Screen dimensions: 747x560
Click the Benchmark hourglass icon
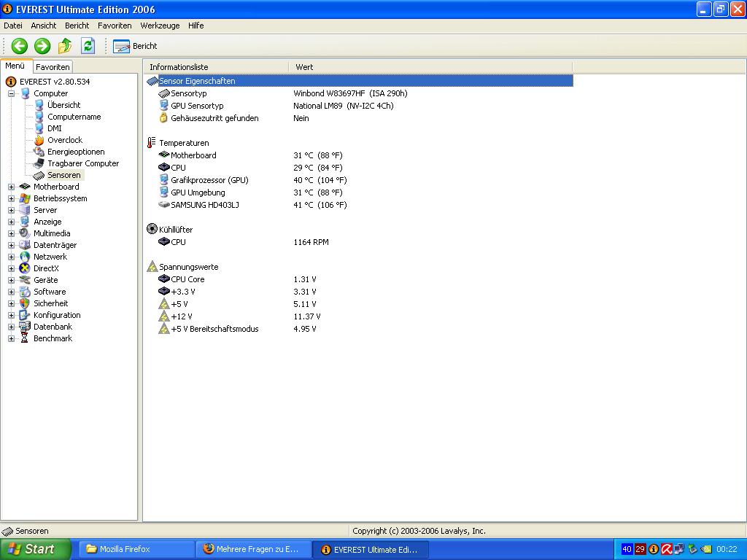(x=25, y=338)
